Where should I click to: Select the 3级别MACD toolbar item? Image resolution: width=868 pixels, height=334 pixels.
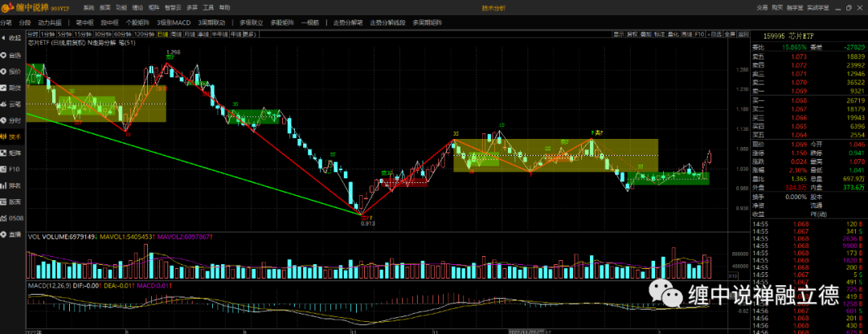coord(174,22)
